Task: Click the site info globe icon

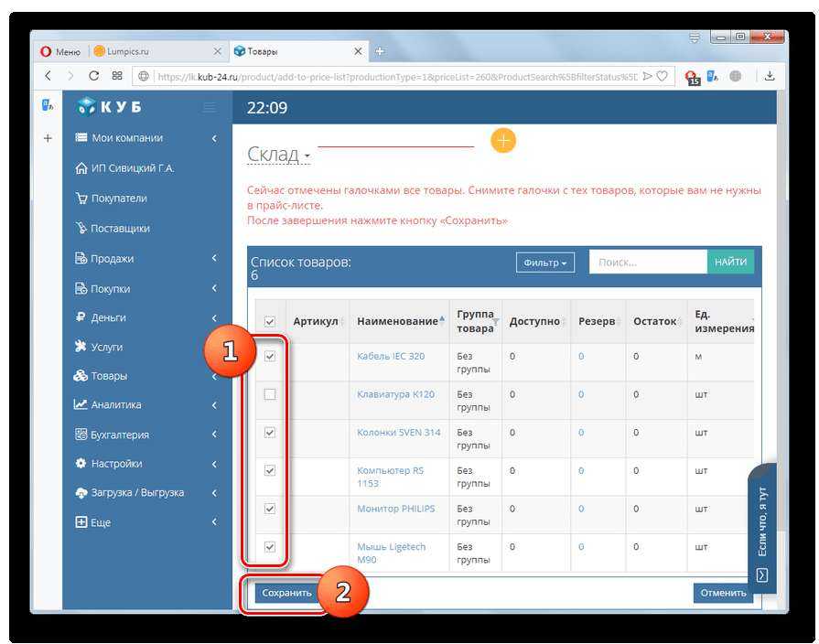Action: pyautogui.click(x=143, y=77)
